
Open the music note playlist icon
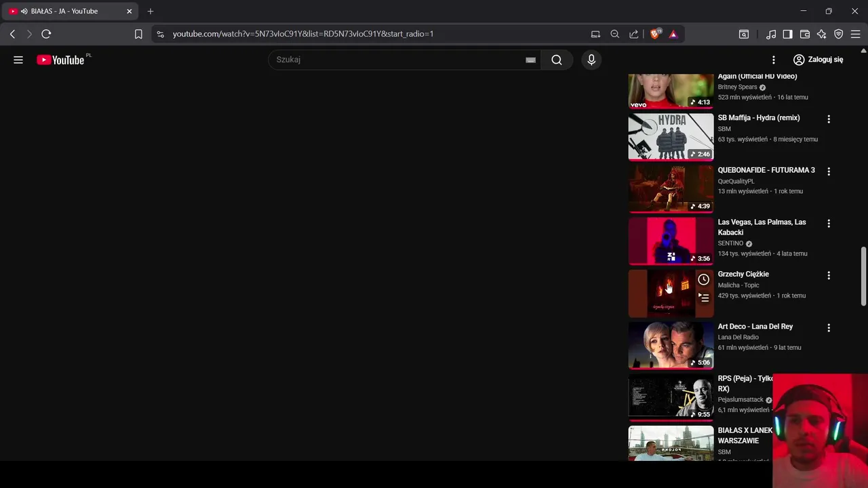click(771, 34)
